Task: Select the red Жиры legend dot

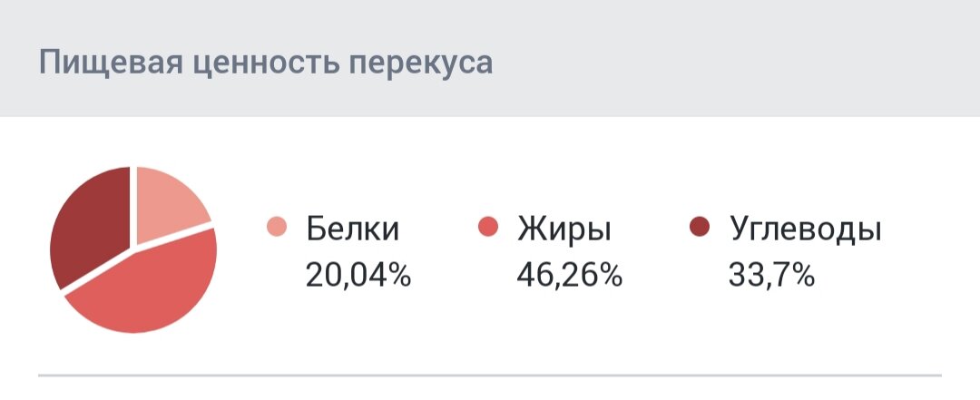Action: tap(488, 227)
